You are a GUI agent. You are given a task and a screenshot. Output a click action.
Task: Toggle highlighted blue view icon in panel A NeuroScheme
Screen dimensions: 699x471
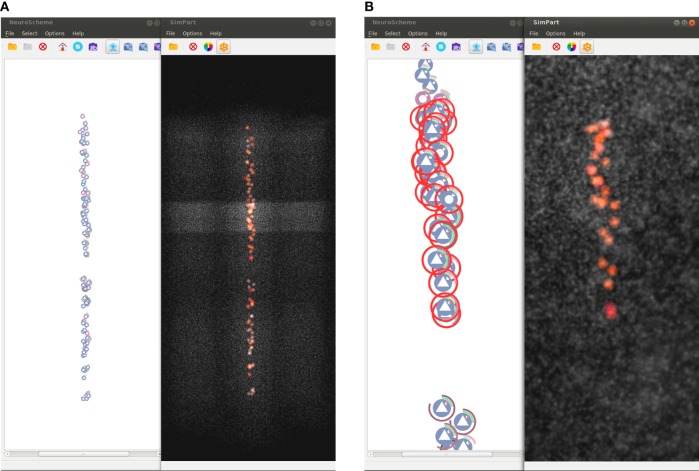[113, 47]
